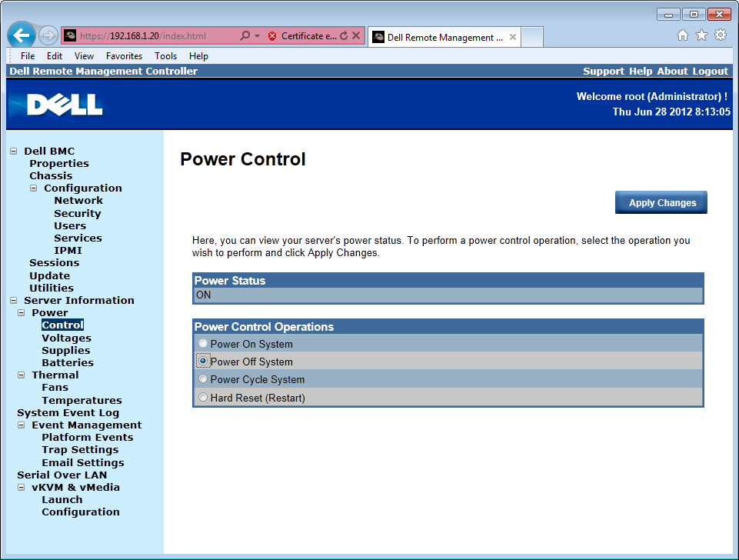Image resolution: width=739 pixels, height=560 pixels.
Task: Collapse the Dell BMC tree node
Action: point(14,152)
